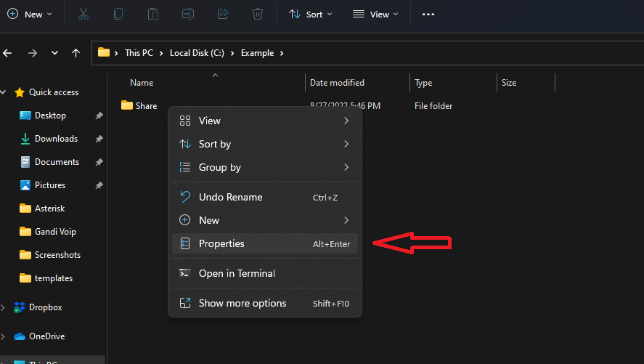
Task: Expand the Dropbox tree node
Action: tap(4, 307)
